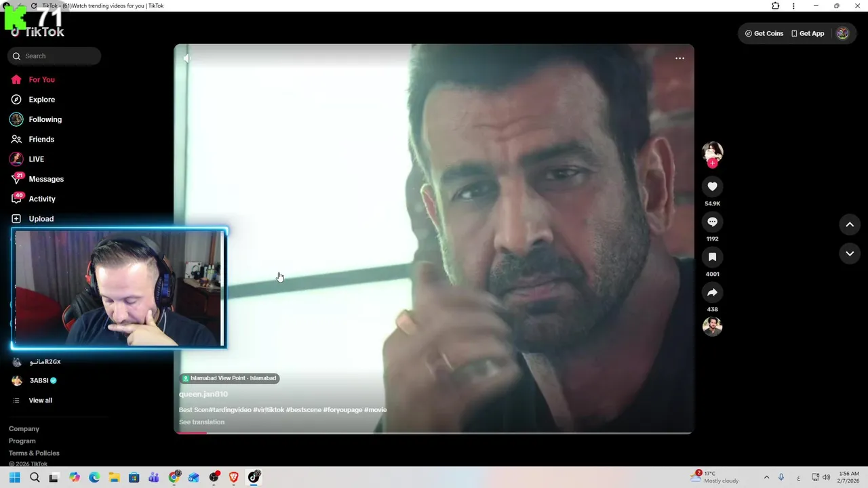868x488 pixels.
Task: Open the OBS Studio taskbar icon
Action: point(214,477)
